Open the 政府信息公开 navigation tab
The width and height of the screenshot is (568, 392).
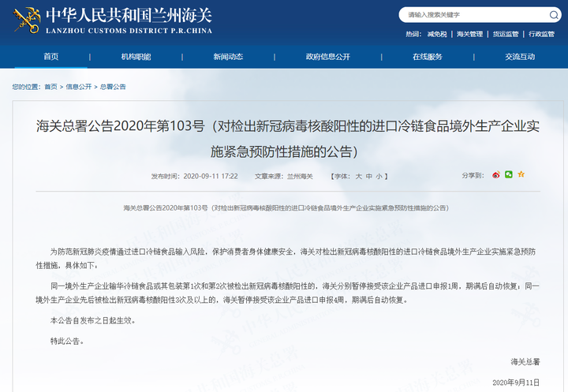point(328,57)
